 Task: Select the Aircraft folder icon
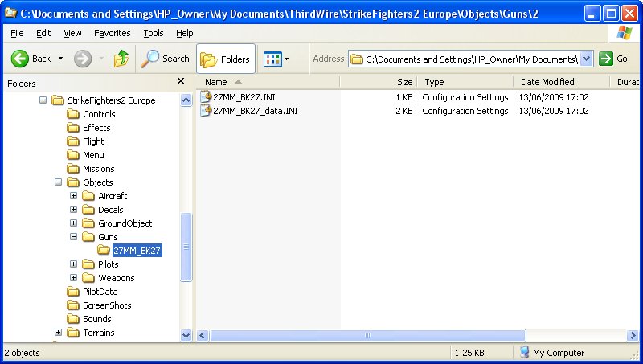88,196
